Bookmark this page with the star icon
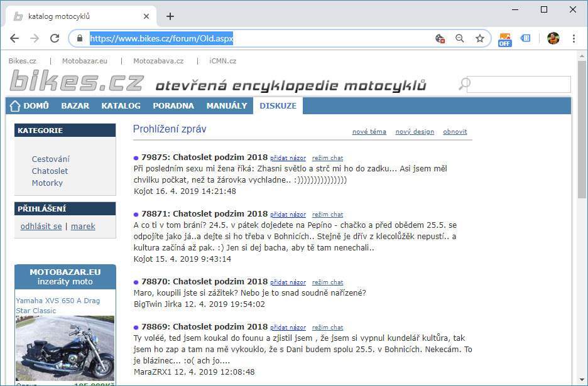The image size is (588, 386). tap(480, 38)
